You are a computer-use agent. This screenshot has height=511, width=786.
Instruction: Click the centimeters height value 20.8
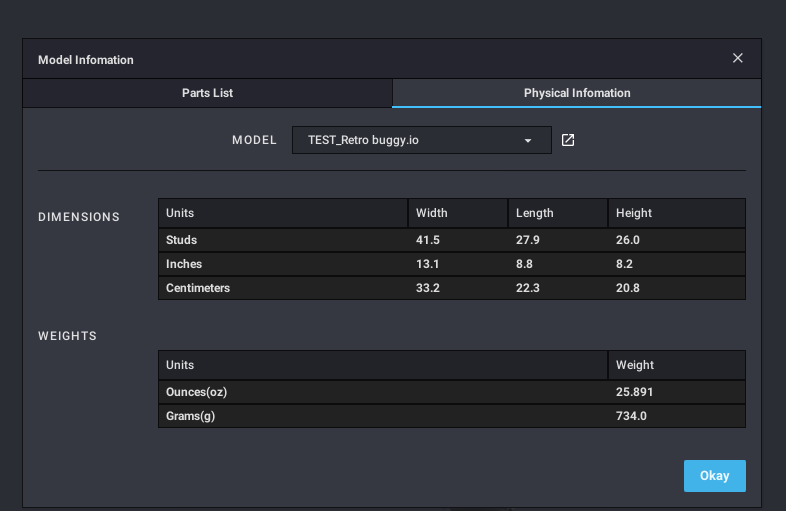coord(628,288)
